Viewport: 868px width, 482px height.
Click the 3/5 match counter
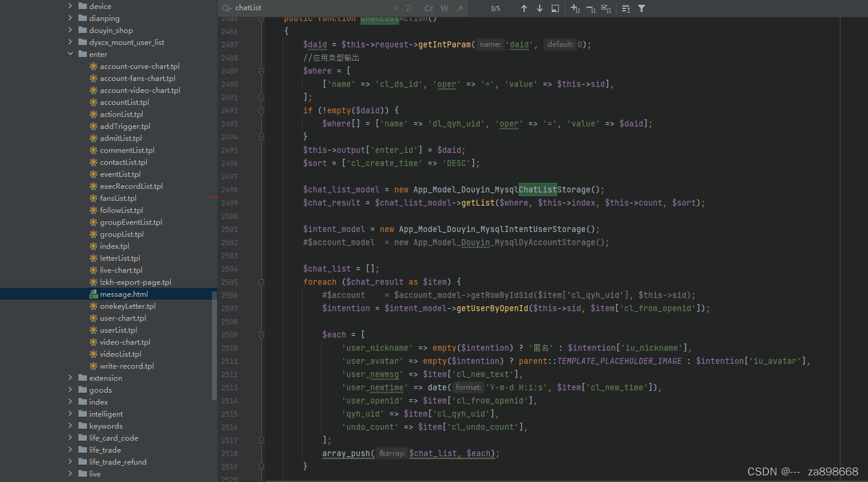[495, 8]
